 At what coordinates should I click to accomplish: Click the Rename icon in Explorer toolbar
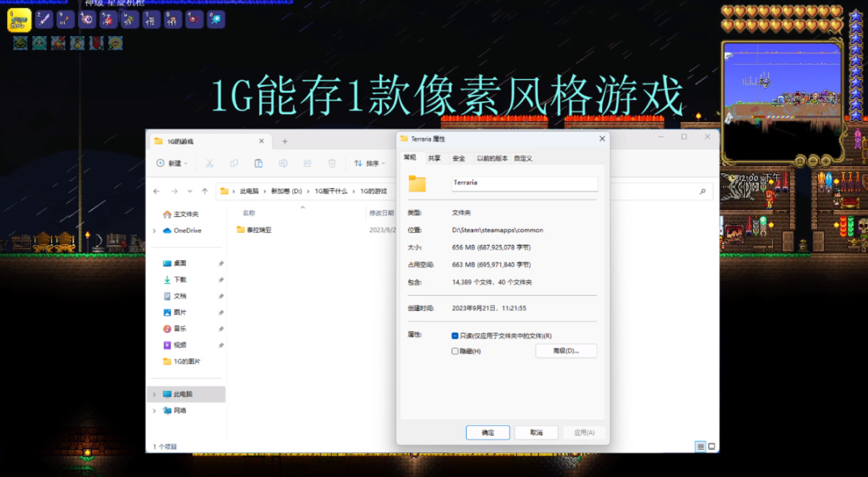click(x=283, y=164)
